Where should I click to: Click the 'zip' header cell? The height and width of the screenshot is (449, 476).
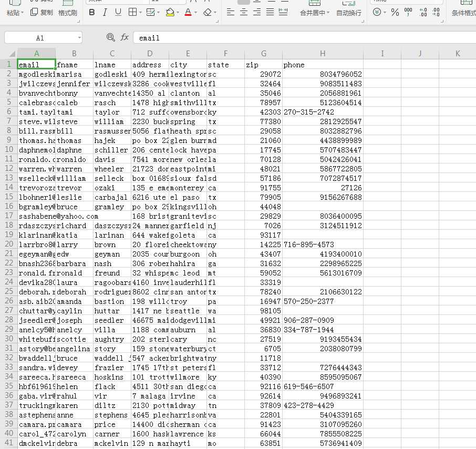coord(263,65)
